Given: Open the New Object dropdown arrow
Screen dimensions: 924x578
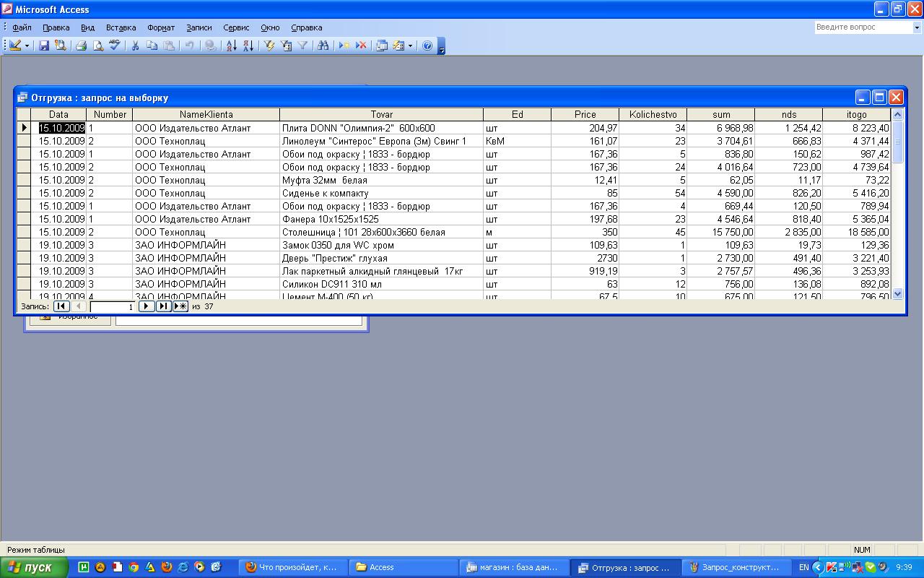Looking at the screenshot, I should pos(411,45).
